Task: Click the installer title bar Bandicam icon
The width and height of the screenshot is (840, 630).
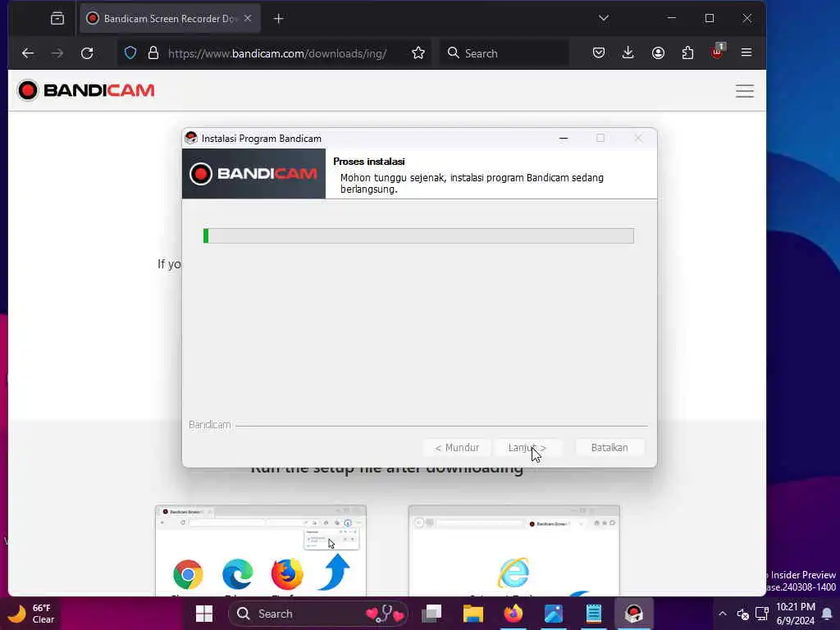Action: pos(190,138)
